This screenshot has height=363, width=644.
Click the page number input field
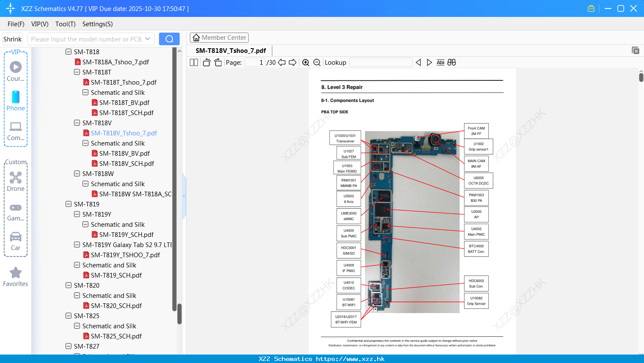[x=255, y=63]
